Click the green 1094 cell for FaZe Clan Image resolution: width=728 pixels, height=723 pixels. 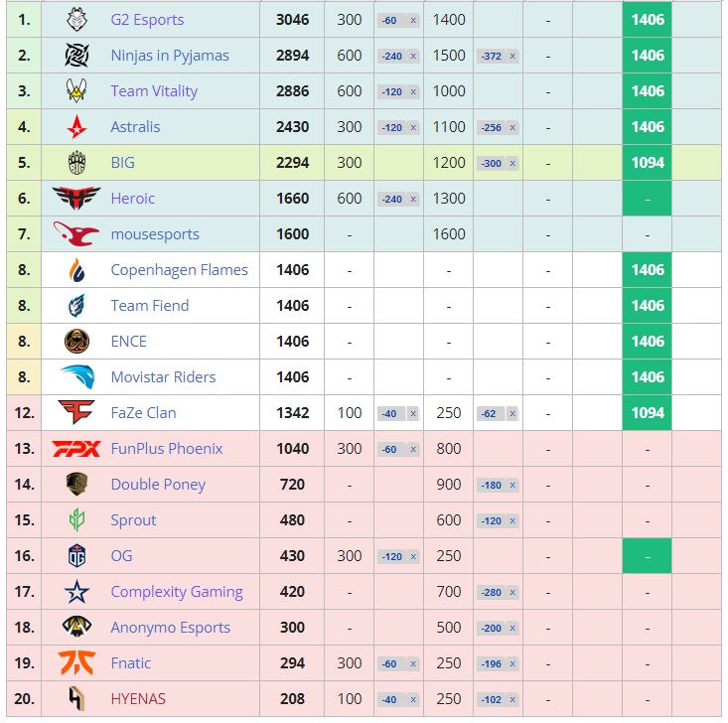coord(648,413)
